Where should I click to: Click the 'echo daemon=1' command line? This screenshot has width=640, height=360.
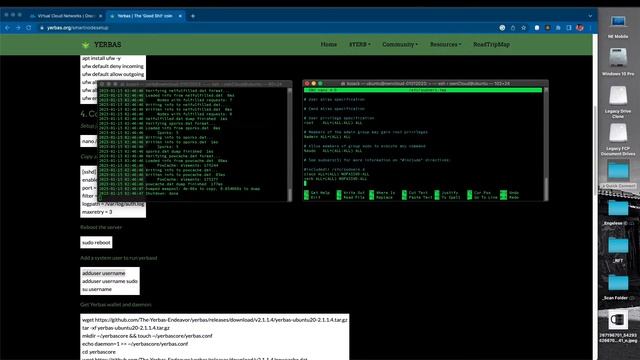135,344
